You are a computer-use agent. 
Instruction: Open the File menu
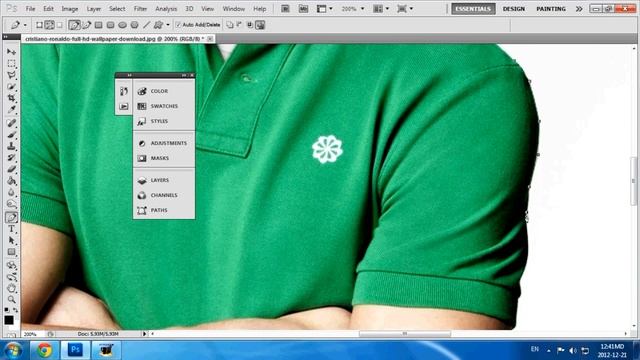tap(30, 9)
